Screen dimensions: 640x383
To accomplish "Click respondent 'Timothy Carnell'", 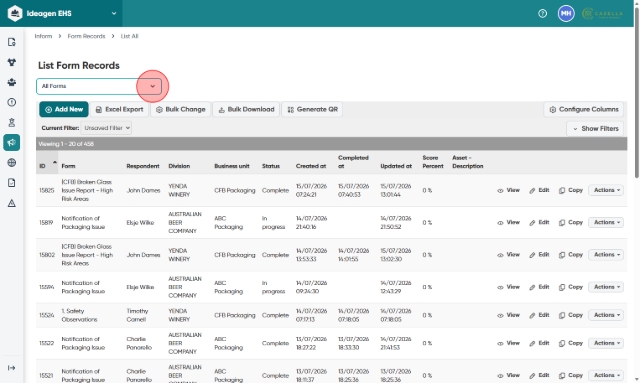I will (137, 315).
